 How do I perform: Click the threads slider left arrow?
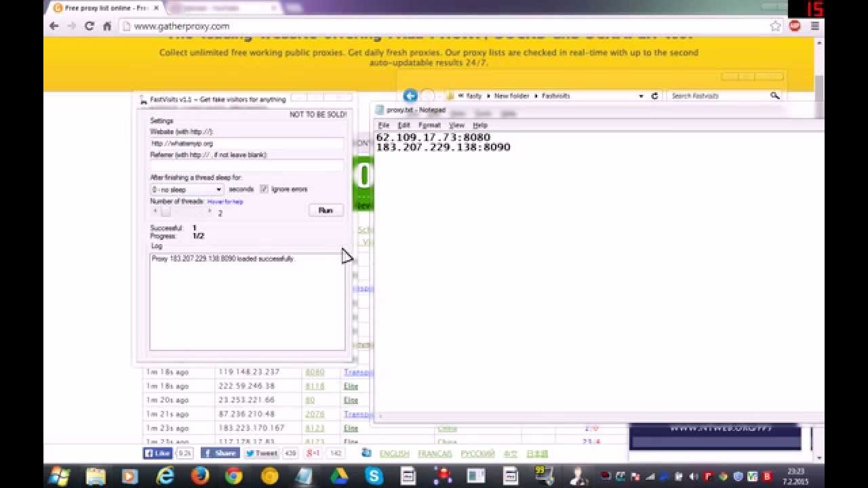155,212
